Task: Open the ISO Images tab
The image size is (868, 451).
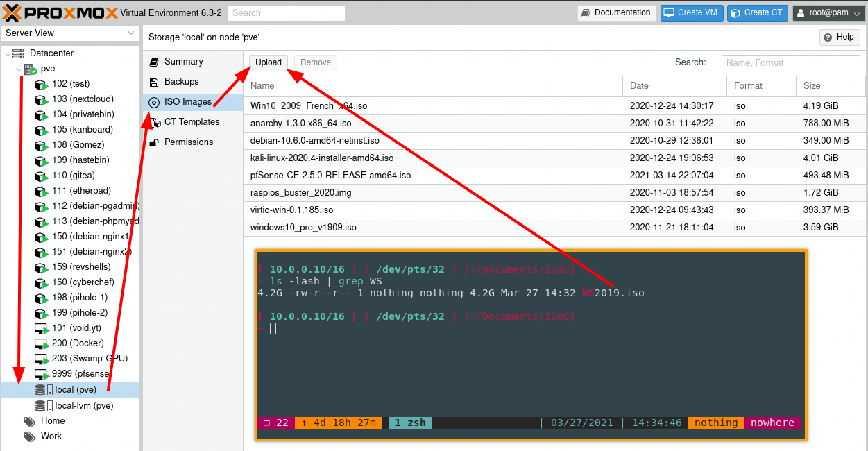Action: coord(193,102)
